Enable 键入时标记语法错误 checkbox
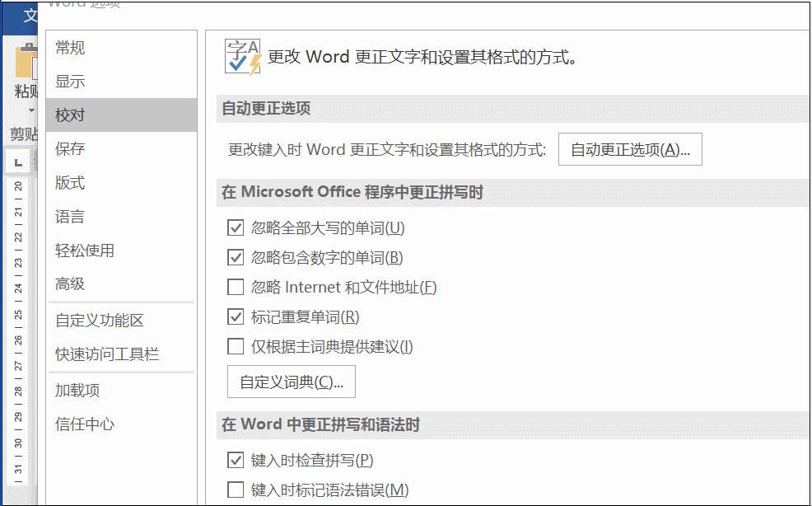The height and width of the screenshot is (506, 812). [235, 490]
